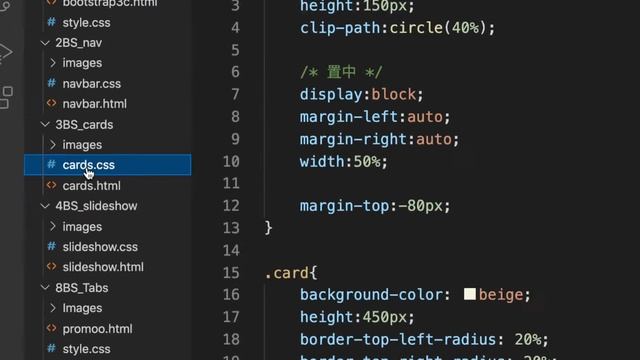Click the clip-path:circle(40%) line
The width and height of the screenshot is (640, 360).
(x=398, y=28)
